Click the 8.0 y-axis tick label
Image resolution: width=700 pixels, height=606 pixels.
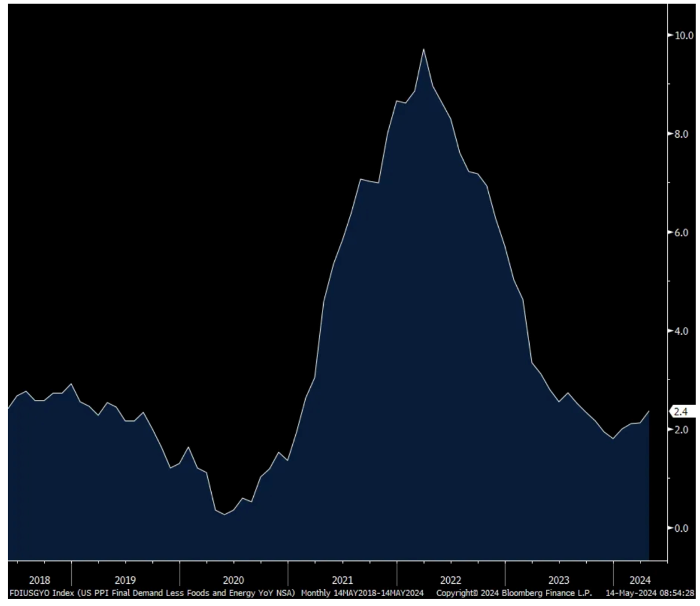pos(681,134)
